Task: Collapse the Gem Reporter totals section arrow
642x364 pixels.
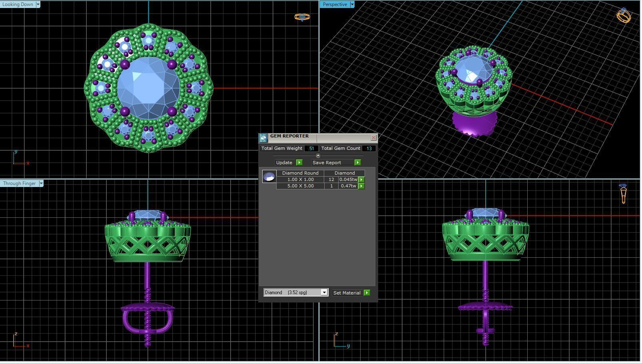Action: (x=318, y=155)
